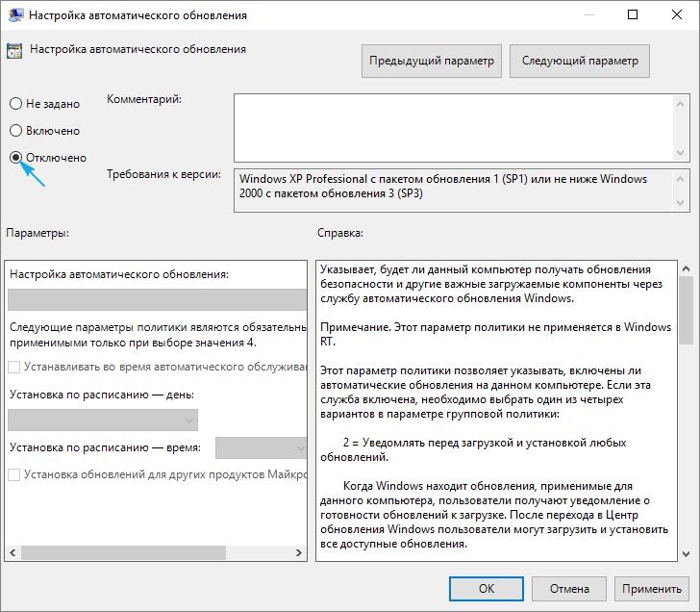Maximize the dialog window
This screenshot has height=612, width=700.
pos(633,15)
